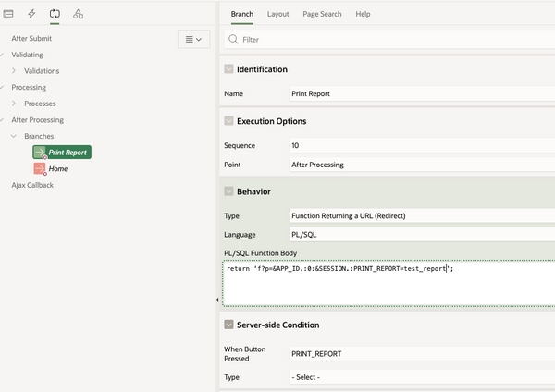Collapse the Behavior section toggle
Image resolution: width=555 pixels, height=392 pixels.
coord(228,191)
